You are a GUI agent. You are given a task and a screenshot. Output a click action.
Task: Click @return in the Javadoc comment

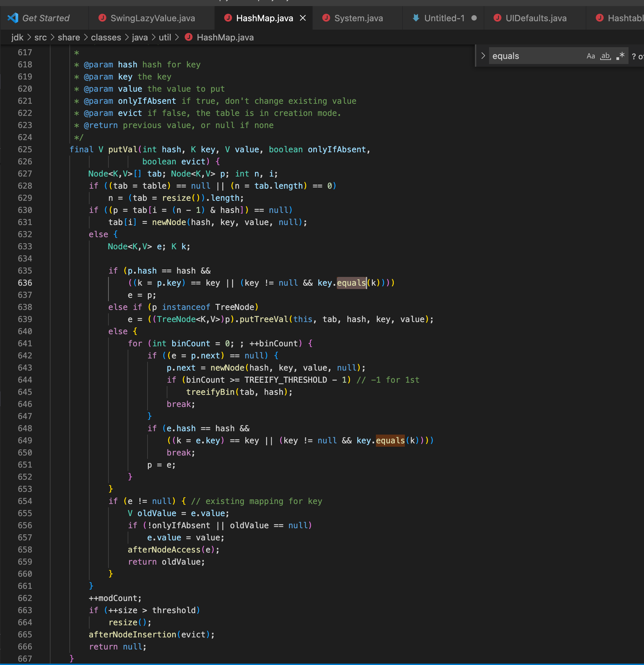101,126
